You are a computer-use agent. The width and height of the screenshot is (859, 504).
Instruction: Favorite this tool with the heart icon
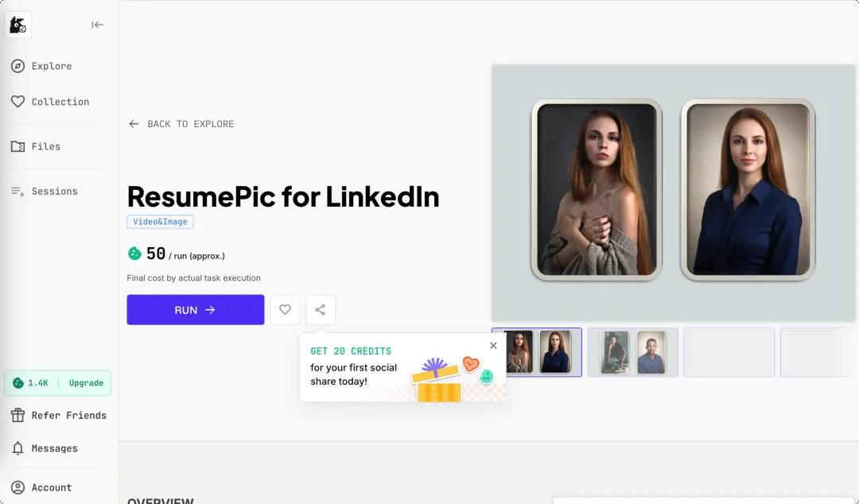pos(285,310)
